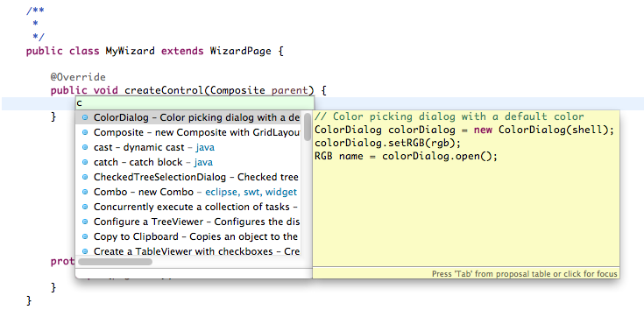Choose Concurrently execute a collection of tasks
Screen dimensions: 644x324
coord(188,207)
